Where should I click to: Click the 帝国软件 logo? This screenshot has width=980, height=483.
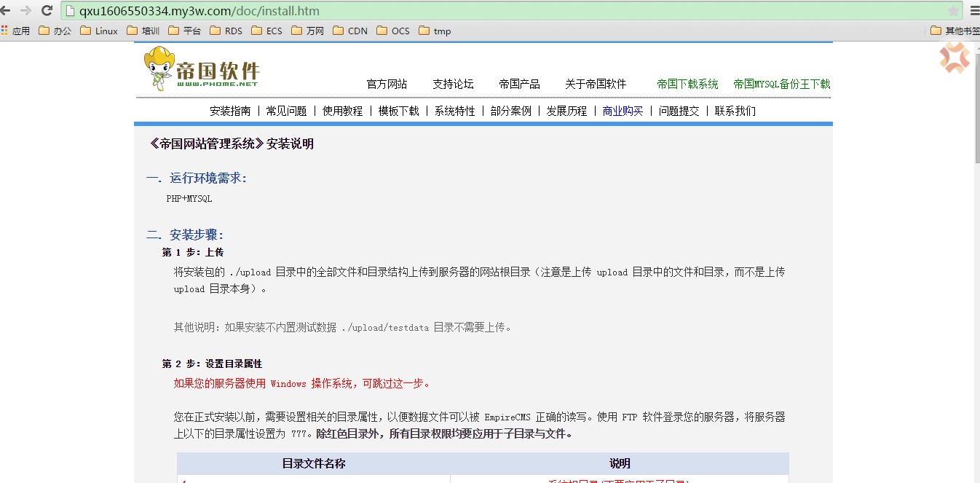(202, 70)
